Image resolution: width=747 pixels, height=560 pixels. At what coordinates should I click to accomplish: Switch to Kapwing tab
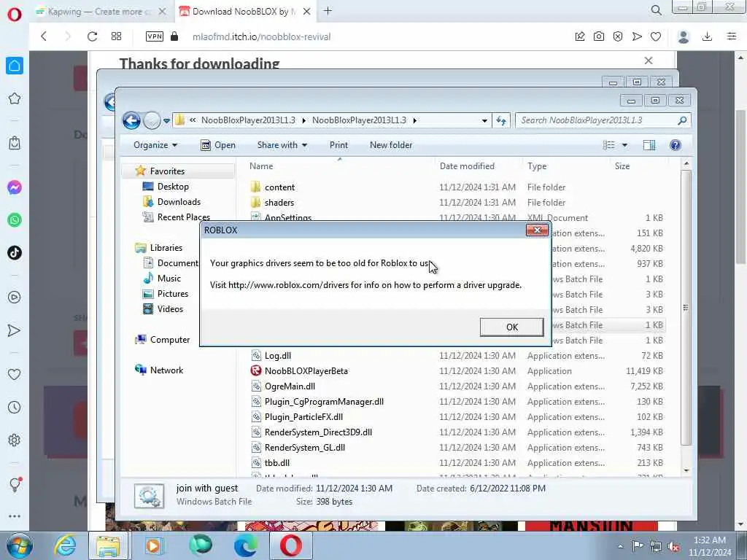point(100,12)
